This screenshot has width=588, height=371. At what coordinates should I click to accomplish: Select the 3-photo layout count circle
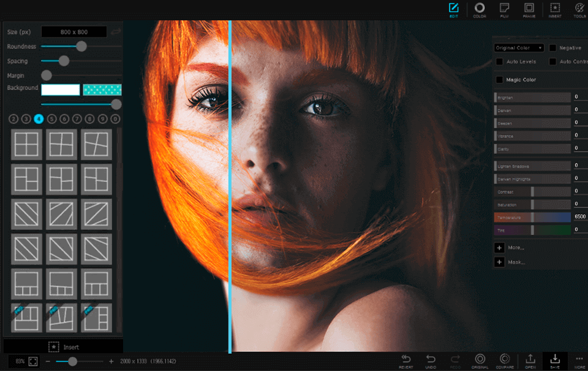click(26, 119)
